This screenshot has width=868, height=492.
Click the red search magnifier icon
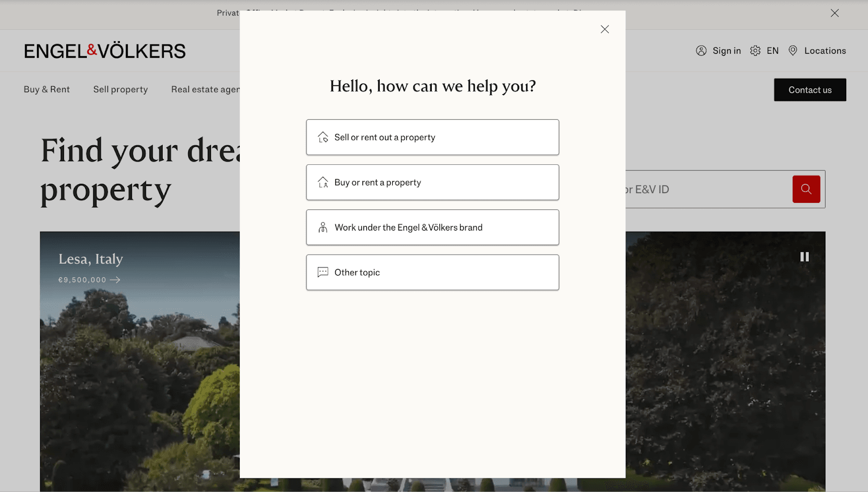point(806,189)
